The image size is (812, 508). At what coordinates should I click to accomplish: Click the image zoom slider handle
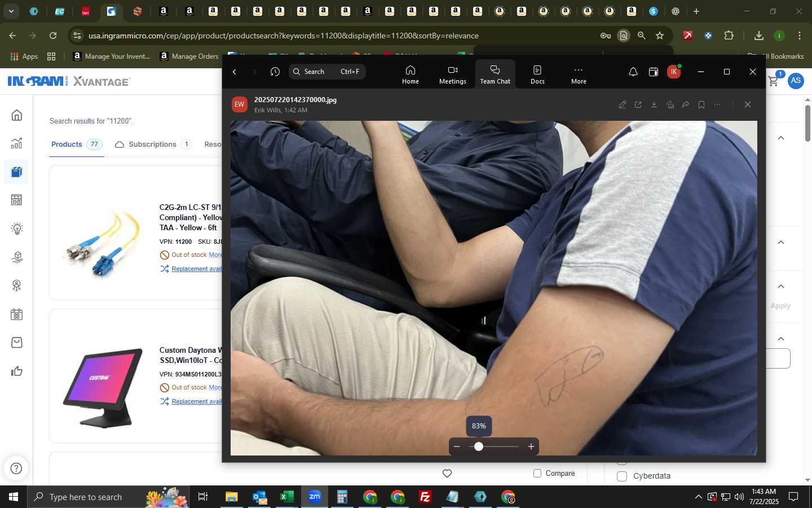click(479, 446)
